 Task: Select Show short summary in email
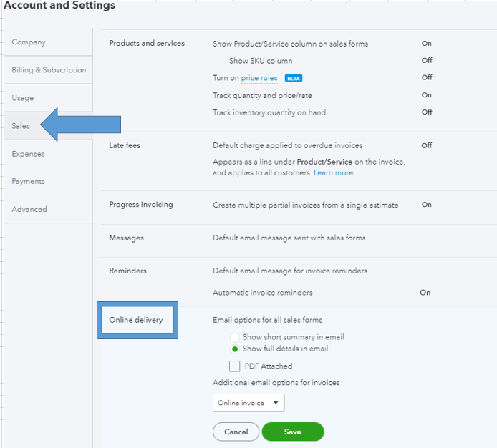(235, 337)
